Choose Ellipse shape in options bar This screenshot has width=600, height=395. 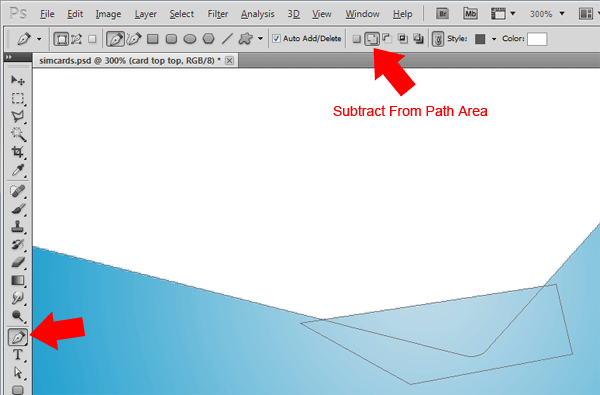(190, 39)
